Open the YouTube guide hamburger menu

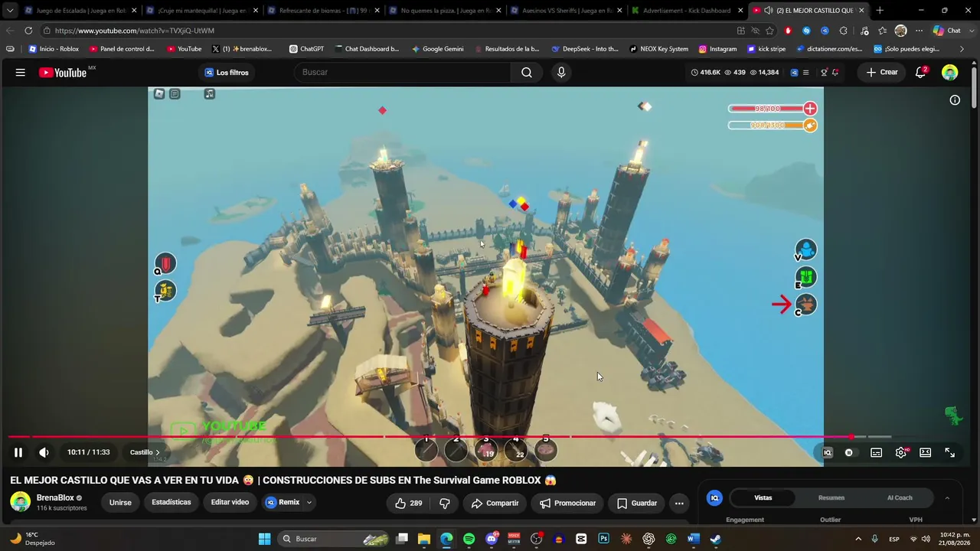click(21, 72)
